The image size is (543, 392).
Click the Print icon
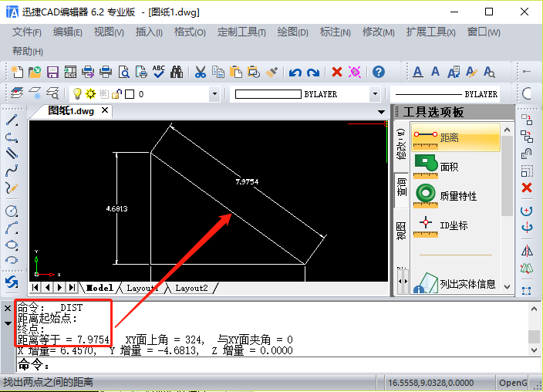(x=106, y=72)
